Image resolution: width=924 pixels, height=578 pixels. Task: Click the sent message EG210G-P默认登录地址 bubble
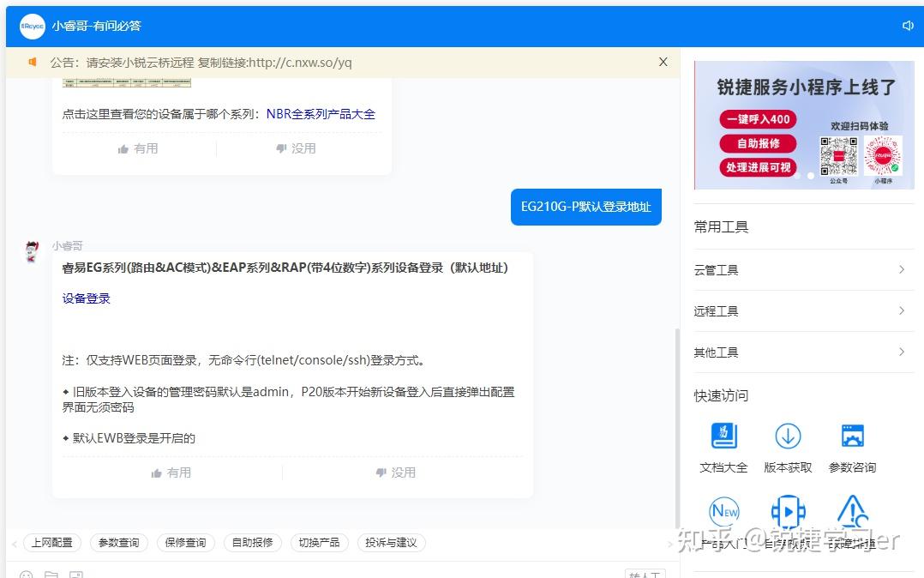(585, 207)
